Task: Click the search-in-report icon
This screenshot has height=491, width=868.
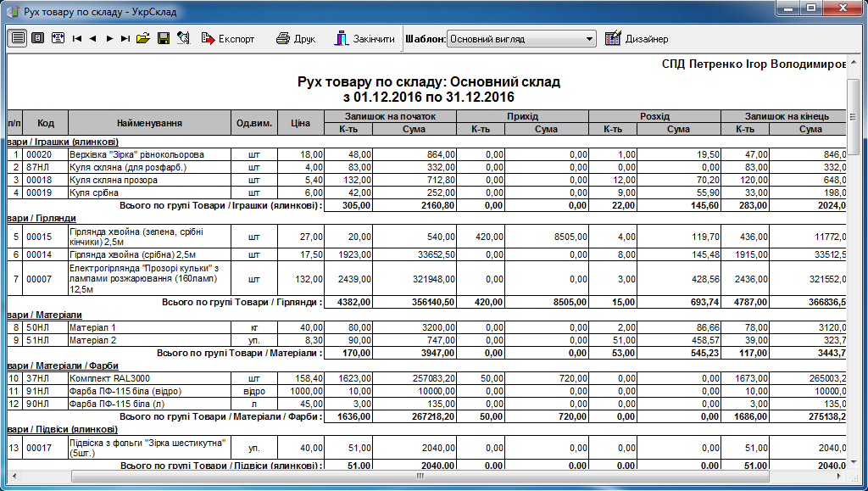Action: (x=183, y=39)
